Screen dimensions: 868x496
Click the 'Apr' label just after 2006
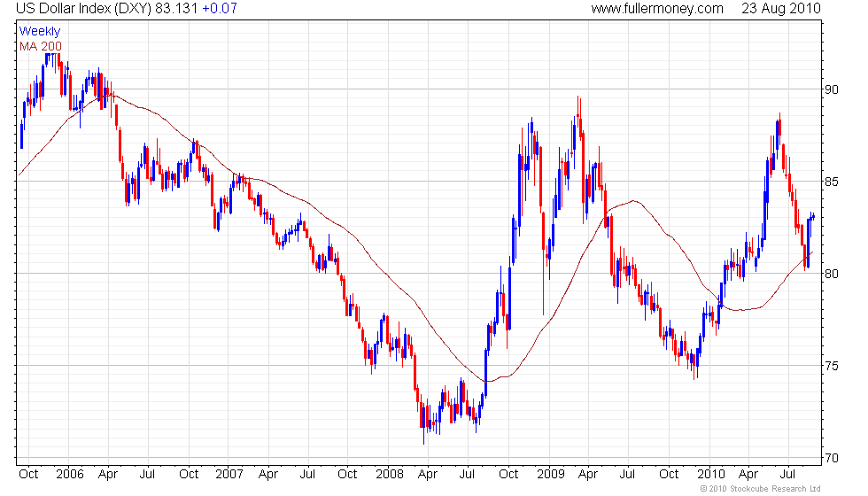[108, 474]
